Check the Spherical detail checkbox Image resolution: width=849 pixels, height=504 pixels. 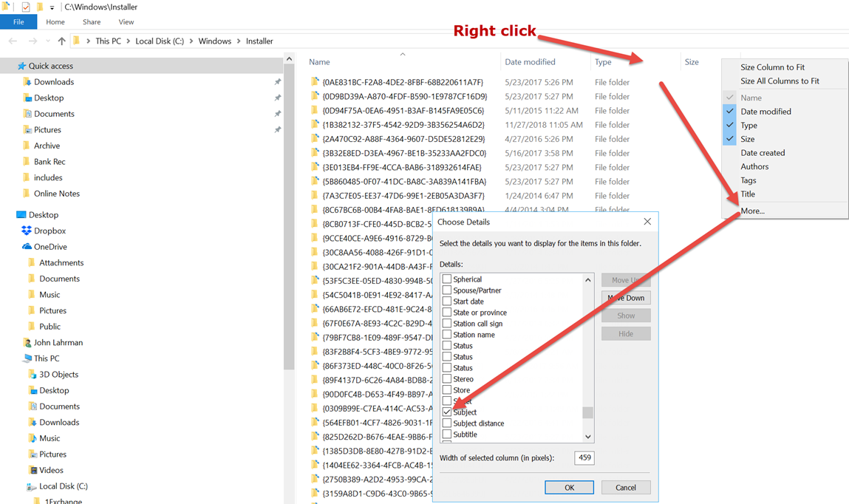[447, 279]
